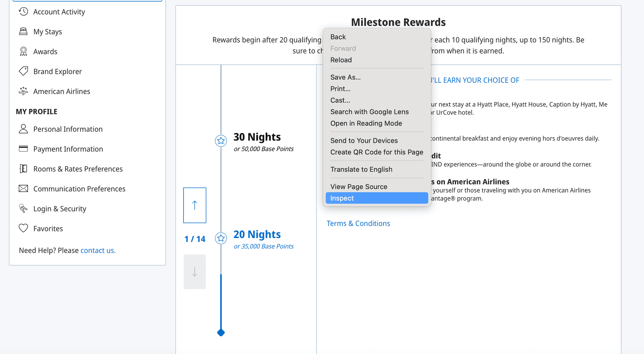This screenshot has height=354, width=644.
Task: Open Favorites in sidebar
Action: click(48, 228)
